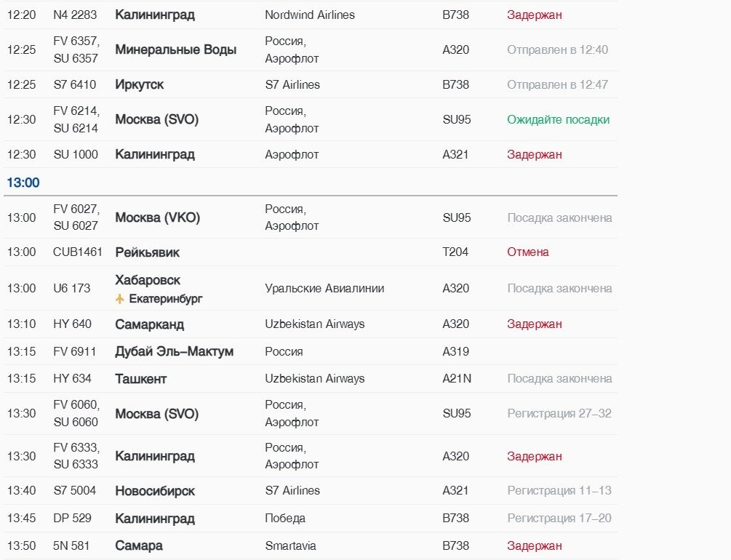Viewport: 731px width, 560px height.
Task: Click the airplane icon beside Екатеринбург
Action: pyautogui.click(x=120, y=299)
